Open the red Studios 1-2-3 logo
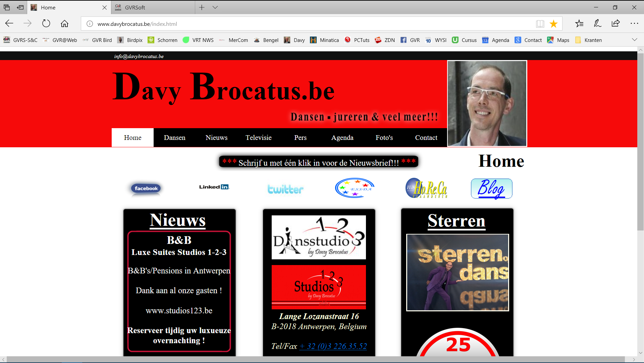 [x=319, y=287]
